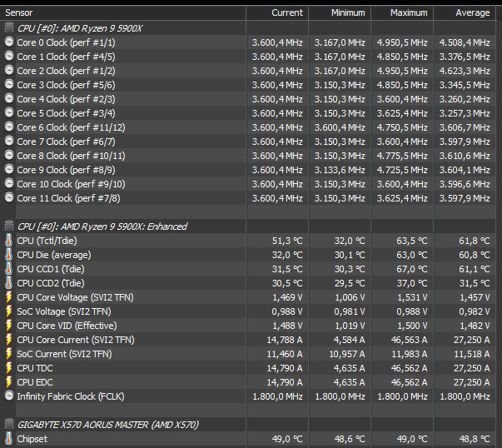This screenshot has width=502, height=448.
Task: Click the Core 4 Clock sensor clock icon
Action: [9, 98]
